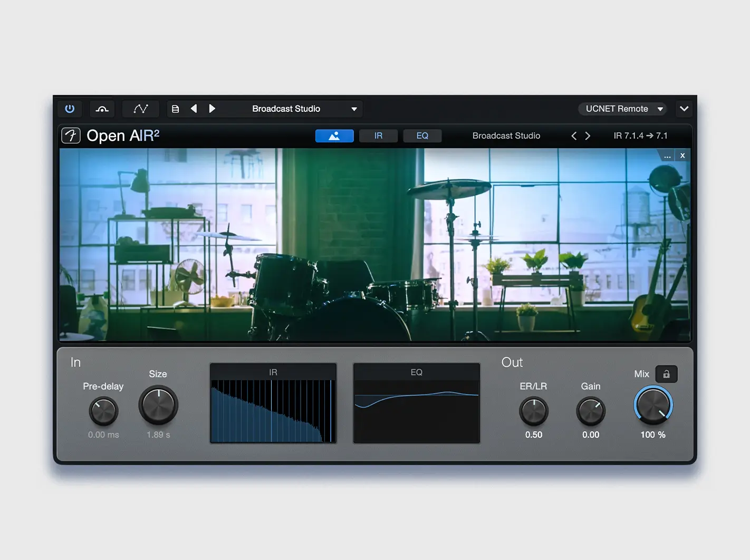Click the three-dots options on image
This screenshot has width=750, height=560.
click(667, 156)
